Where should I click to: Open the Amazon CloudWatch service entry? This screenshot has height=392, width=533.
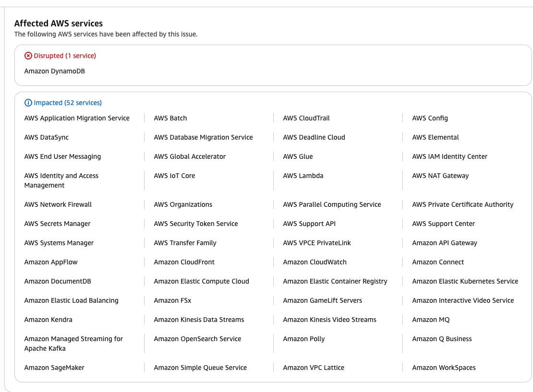click(315, 262)
